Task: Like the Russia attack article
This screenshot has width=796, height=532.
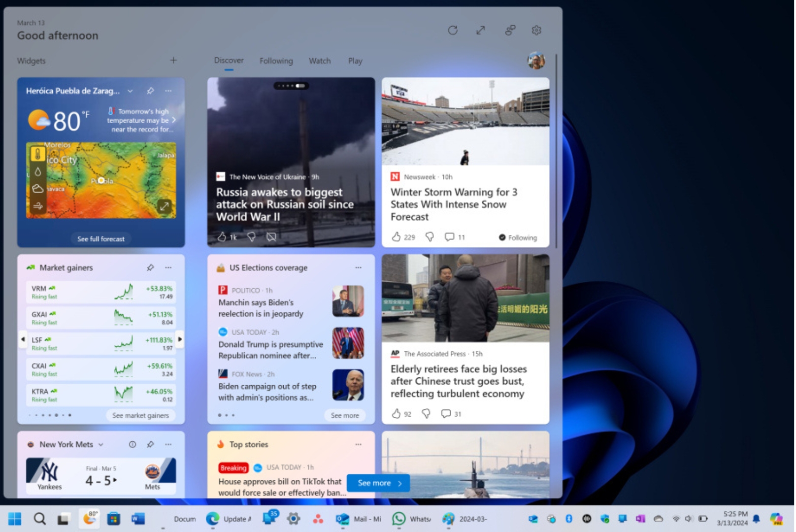Action: 223,237
